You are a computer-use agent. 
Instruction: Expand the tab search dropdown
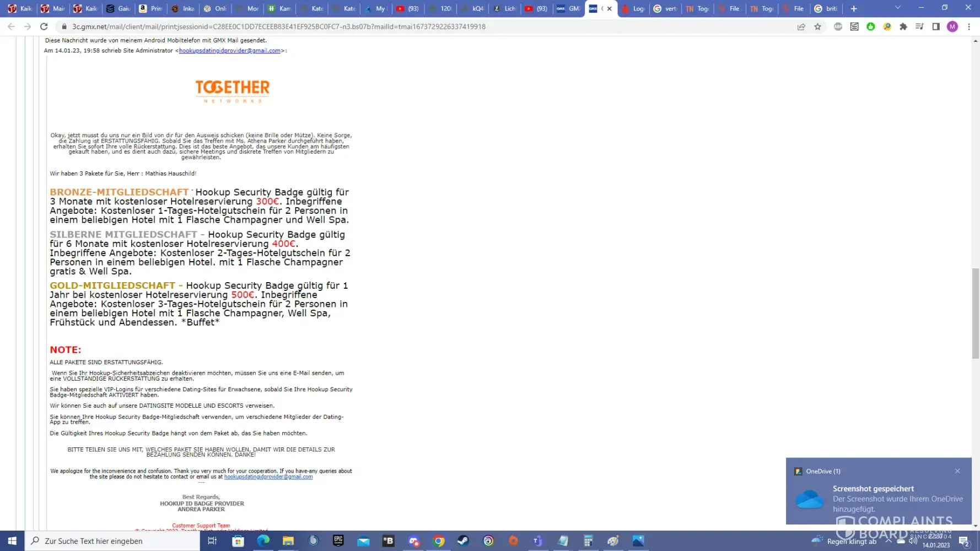pos(898,8)
